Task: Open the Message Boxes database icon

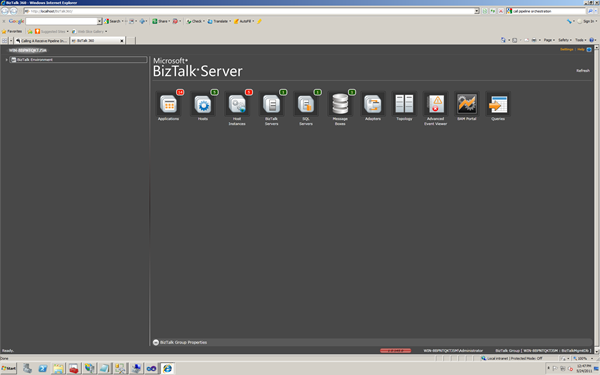Action: [340, 104]
